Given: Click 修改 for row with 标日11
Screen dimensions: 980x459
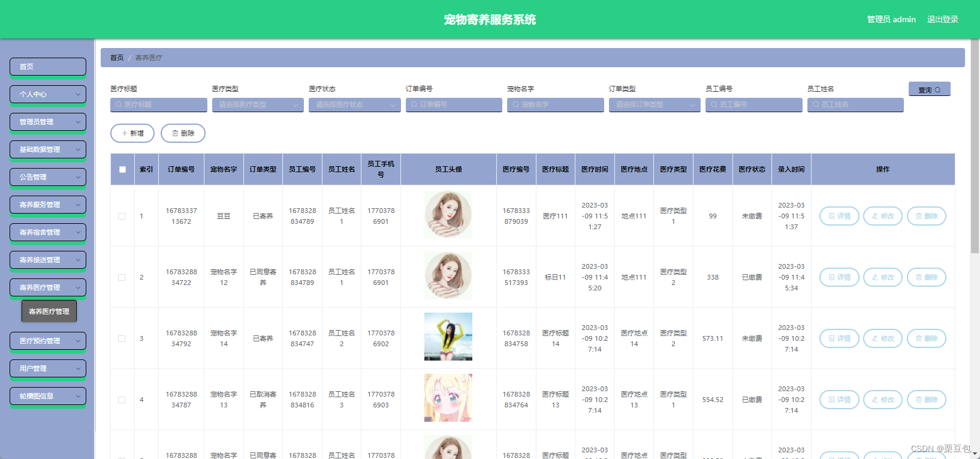Looking at the screenshot, I should pyautogui.click(x=883, y=277).
